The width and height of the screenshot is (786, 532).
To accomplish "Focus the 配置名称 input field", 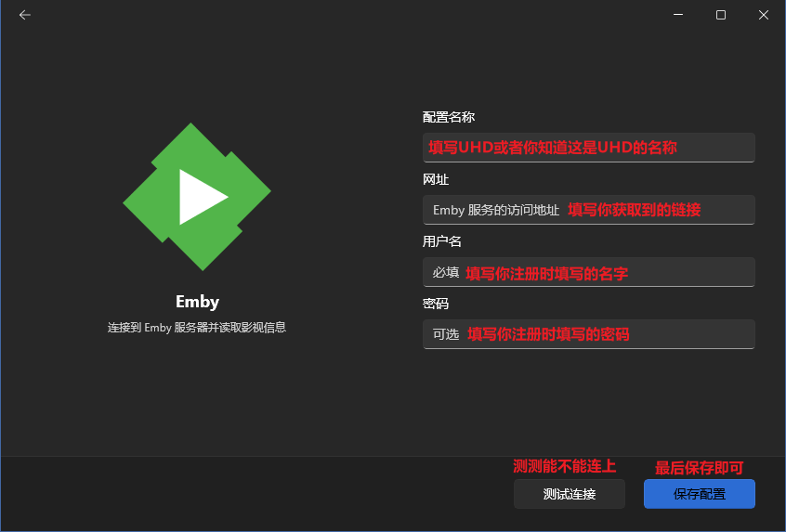I will [x=588, y=148].
